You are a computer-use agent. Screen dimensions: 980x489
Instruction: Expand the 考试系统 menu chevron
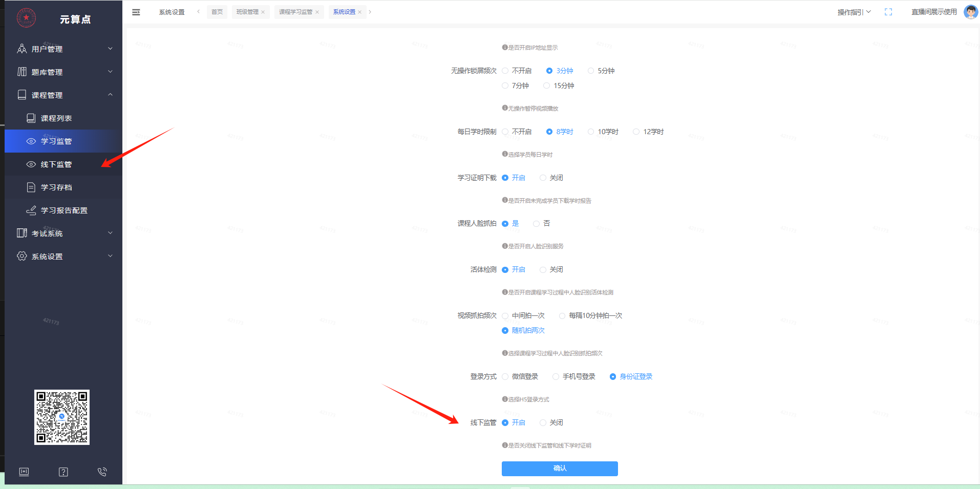coord(110,233)
